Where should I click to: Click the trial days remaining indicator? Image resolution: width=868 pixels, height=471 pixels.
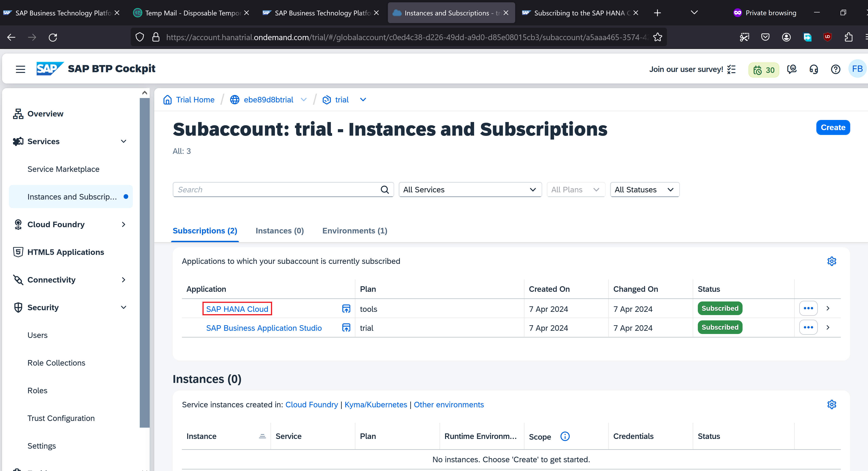(x=763, y=70)
